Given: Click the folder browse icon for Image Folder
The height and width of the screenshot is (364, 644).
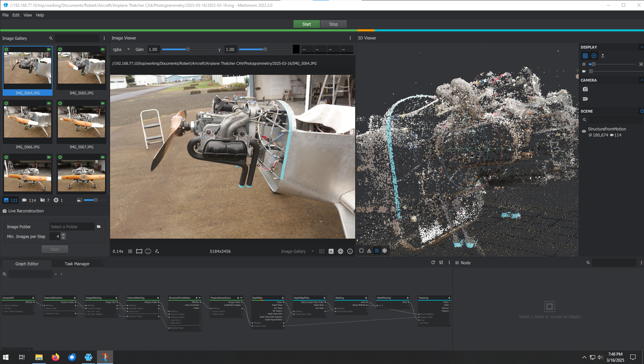Looking at the screenshot, I should [99, 227].
